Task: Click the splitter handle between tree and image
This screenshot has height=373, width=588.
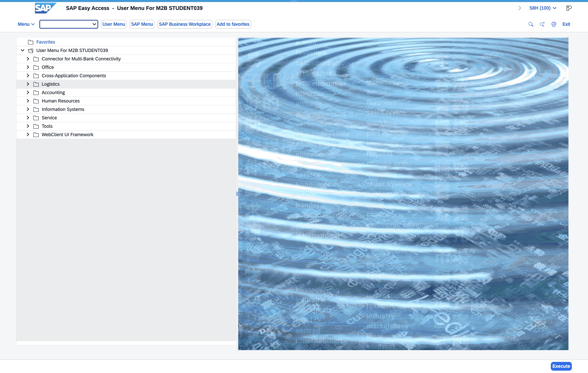Action: coord(237,194)
